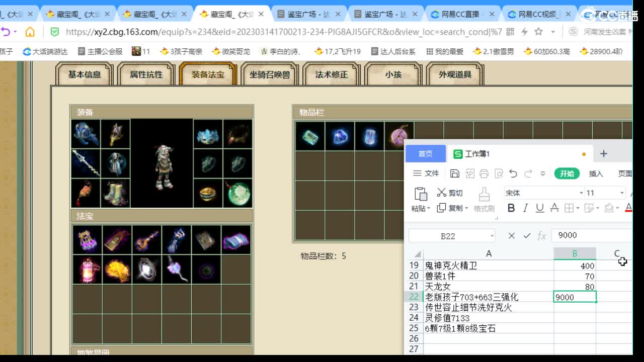Open the fill color dropdown arrow

[618, 208]
